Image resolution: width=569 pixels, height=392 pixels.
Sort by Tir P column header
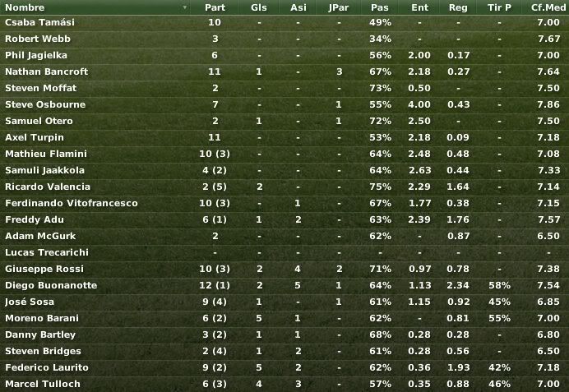(499, 7)
